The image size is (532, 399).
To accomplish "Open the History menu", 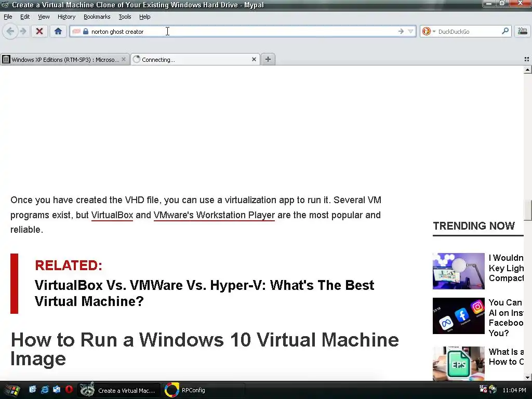I will click(x=66, y=17).
